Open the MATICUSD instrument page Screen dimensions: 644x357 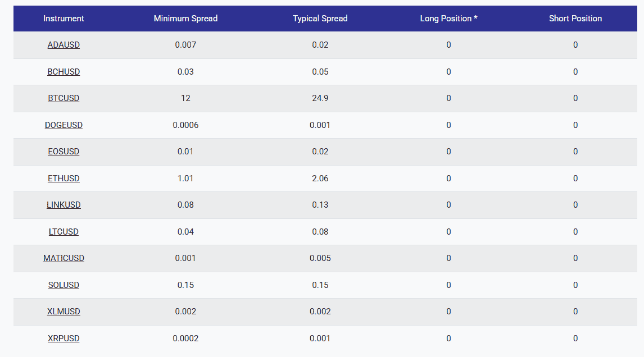click(x=64, y=258)
